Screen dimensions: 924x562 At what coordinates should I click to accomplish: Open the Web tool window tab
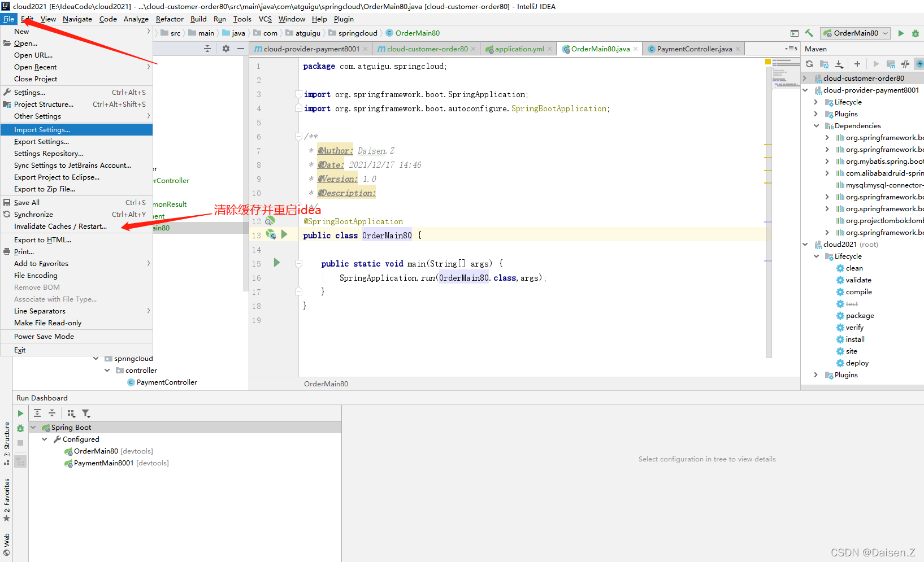coord(7,544)
